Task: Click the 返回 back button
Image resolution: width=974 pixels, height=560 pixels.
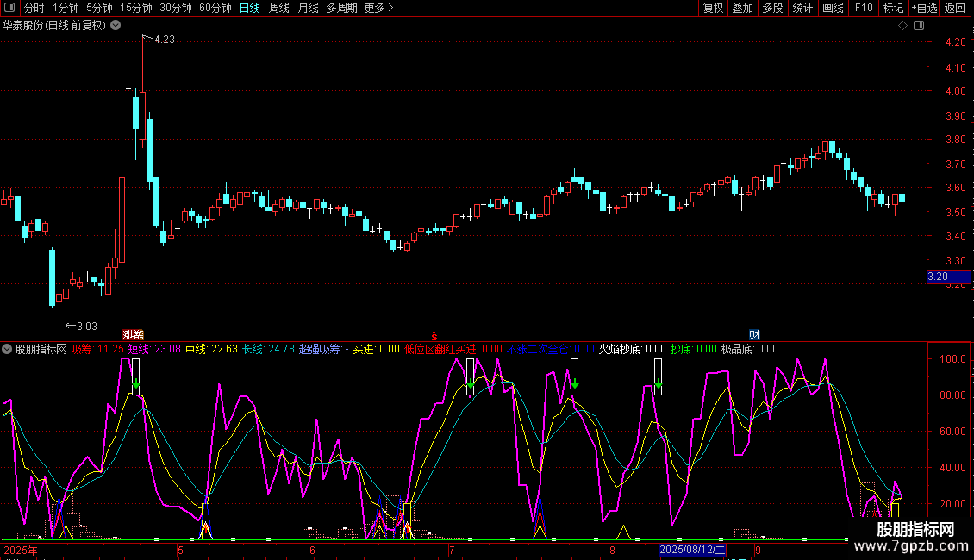Action: (955, 8)
